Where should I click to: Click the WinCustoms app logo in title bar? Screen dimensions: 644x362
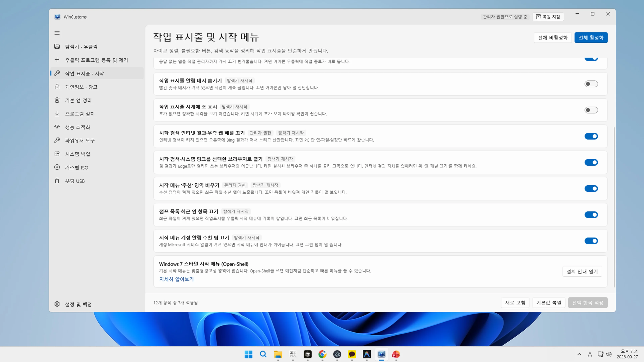(57, 17)
